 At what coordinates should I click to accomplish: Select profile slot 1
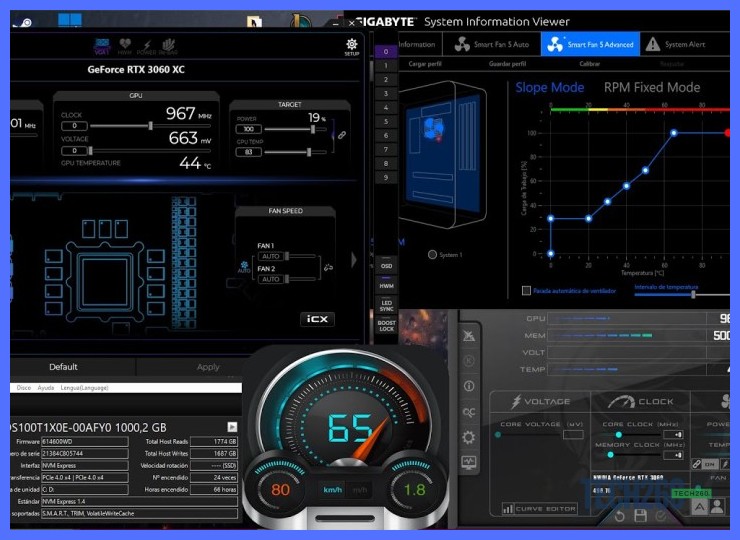click(x=386, y=66)
